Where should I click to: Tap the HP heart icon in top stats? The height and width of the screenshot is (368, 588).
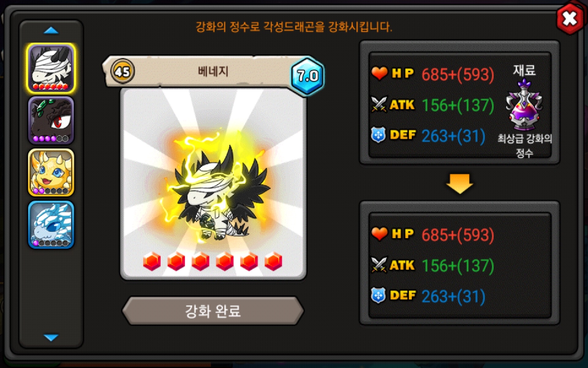(x=379, y=73)
